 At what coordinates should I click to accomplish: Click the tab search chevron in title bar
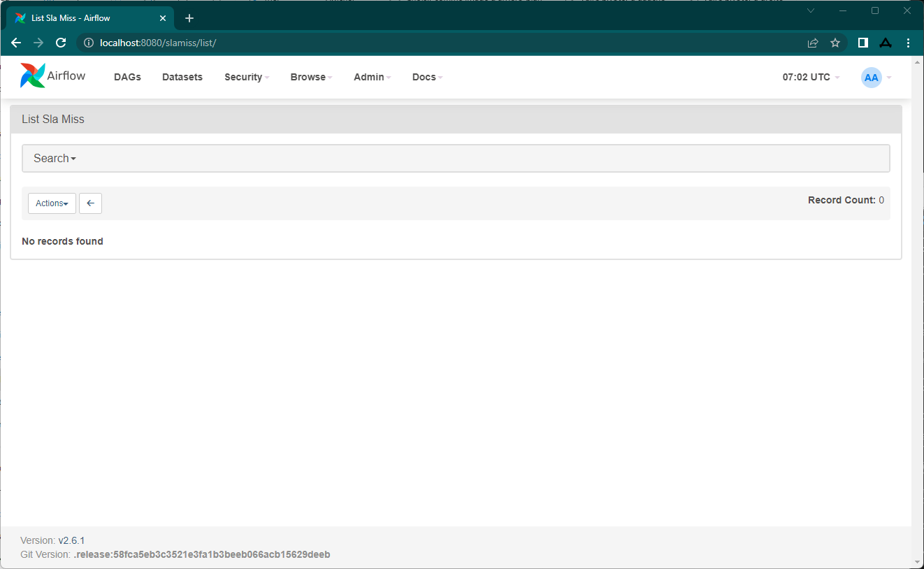[811, 10]
